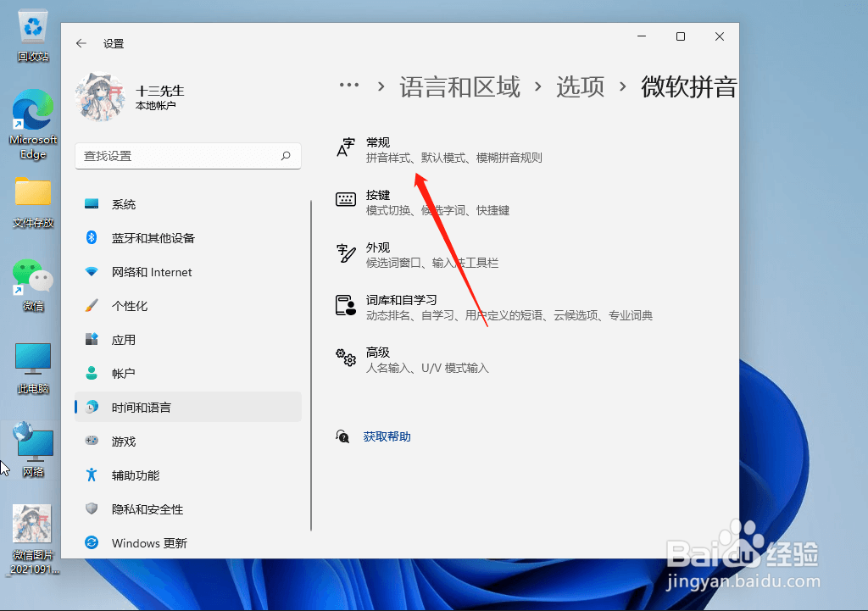Expand the breadcrumb ellipsis menu
This screenshot has height=611, width=868.
349,86
